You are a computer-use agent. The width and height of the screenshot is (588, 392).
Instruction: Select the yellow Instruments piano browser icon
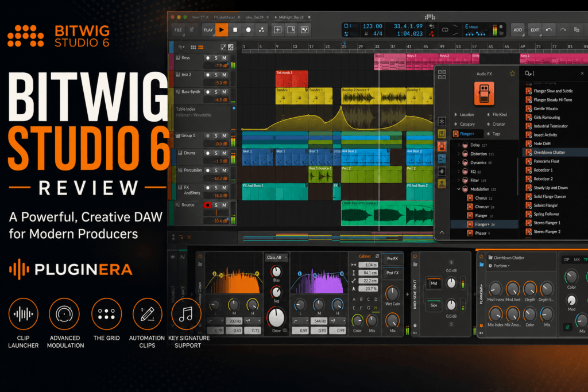click(442, 133)
